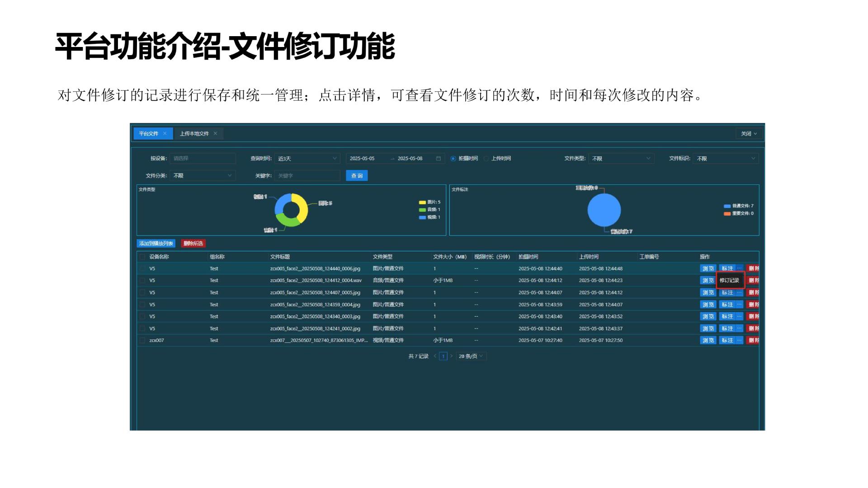This screenshot has height=488, width=868.
Task: Click the red 删除所选 button
Action: [193, 243]
